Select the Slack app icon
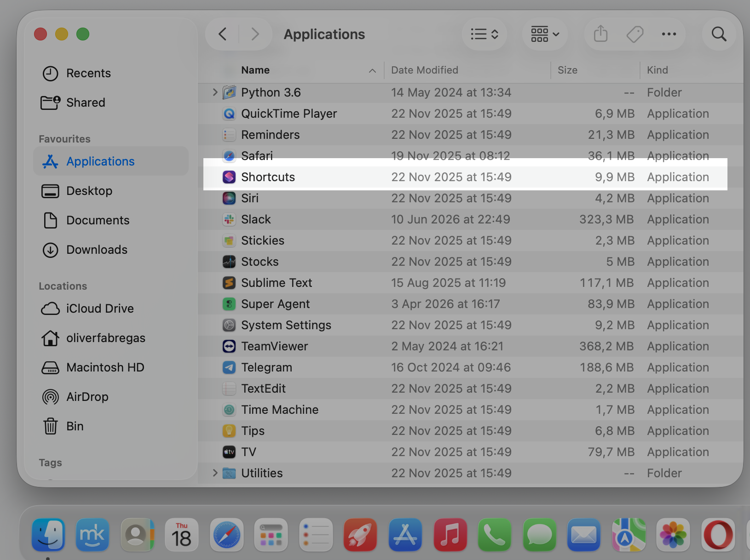The image size is (750, 560). tap(229, 219)
